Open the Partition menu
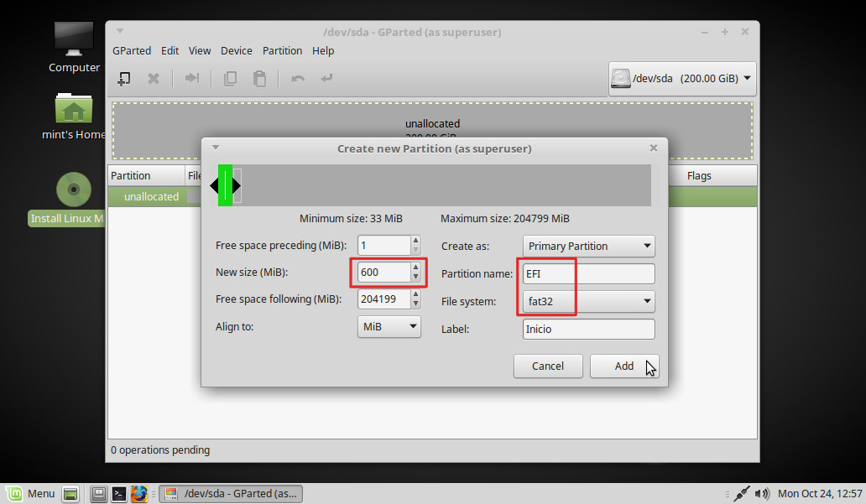This screenshot has height=504, width=866. (x=282, y=50)
